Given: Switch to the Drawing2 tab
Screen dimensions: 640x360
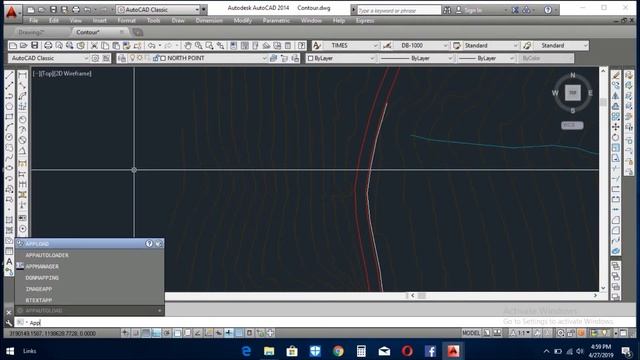Looking at the screenshot, I should coord(31,32).
